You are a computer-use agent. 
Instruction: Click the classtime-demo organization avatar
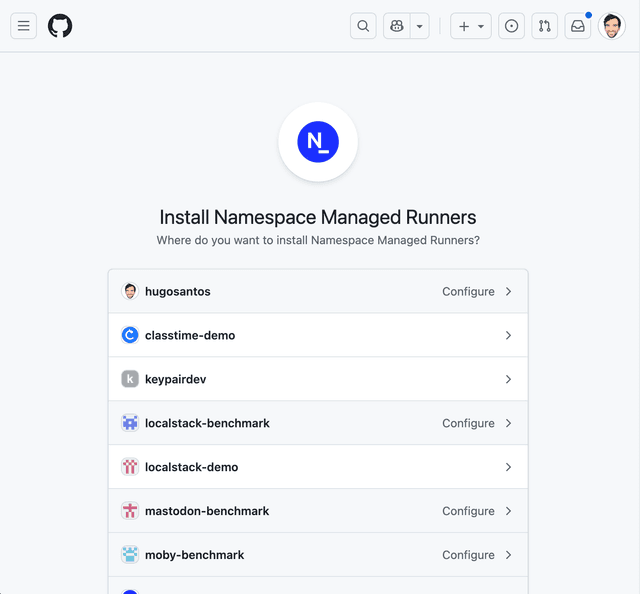130,335
